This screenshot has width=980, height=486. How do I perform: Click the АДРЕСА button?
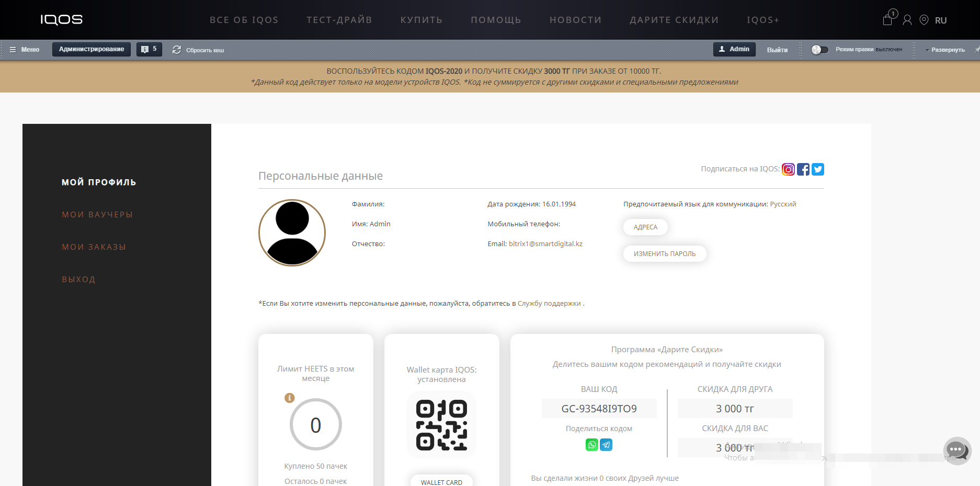pyautogui.click(x=645, y=227)
